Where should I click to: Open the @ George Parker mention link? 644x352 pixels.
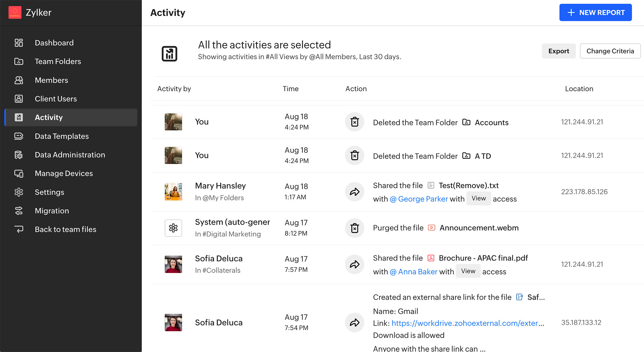tap(419, 199)
